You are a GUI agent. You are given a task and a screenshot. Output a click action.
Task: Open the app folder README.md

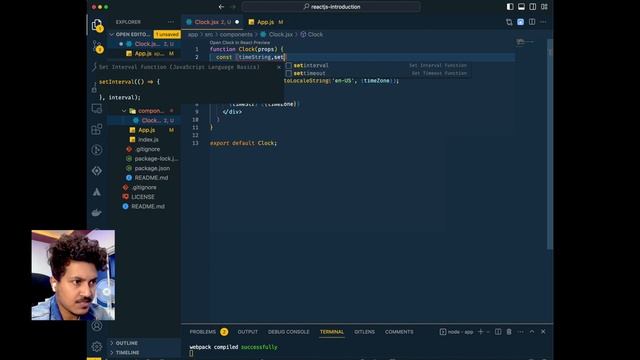coord(144,178)
